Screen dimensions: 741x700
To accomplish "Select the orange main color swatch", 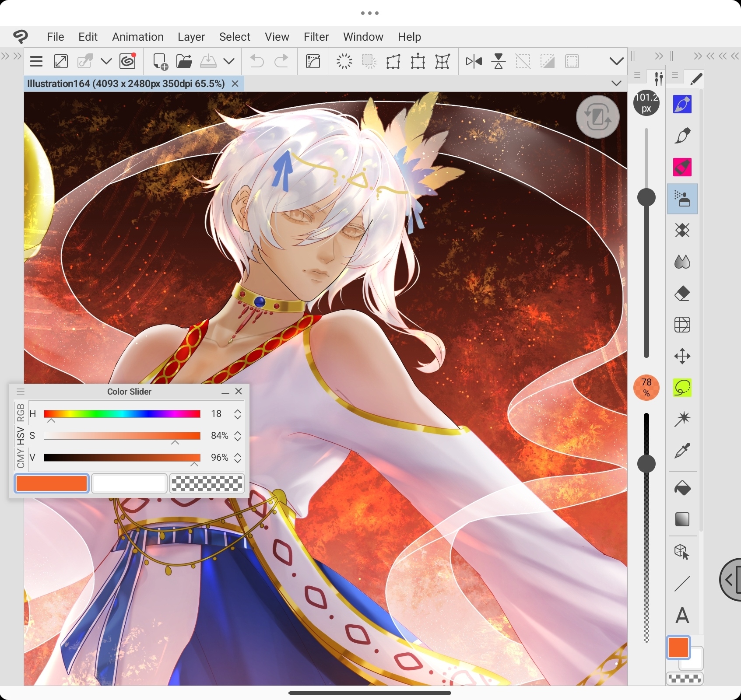I will pyautogui.click(x=52, y=484).
